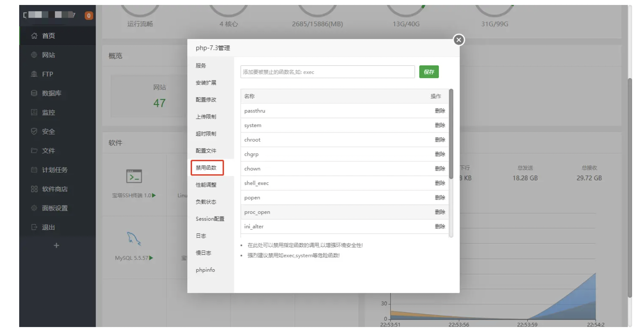Open the 负载状态 tab
Image resolution: width=644 pixels, height=332 pixels.
click(206, 202)
